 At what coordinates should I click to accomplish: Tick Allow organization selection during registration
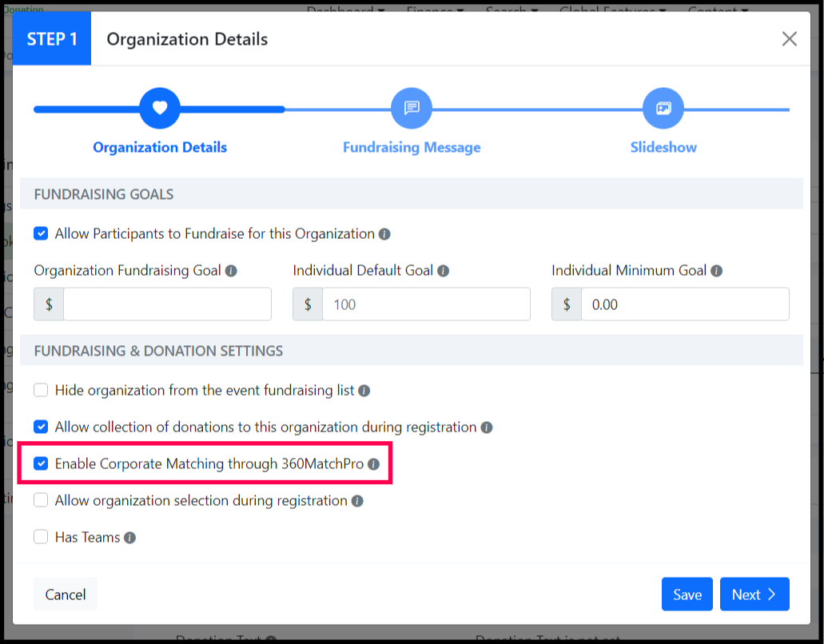pyautogui.click(x=41, y=501)
